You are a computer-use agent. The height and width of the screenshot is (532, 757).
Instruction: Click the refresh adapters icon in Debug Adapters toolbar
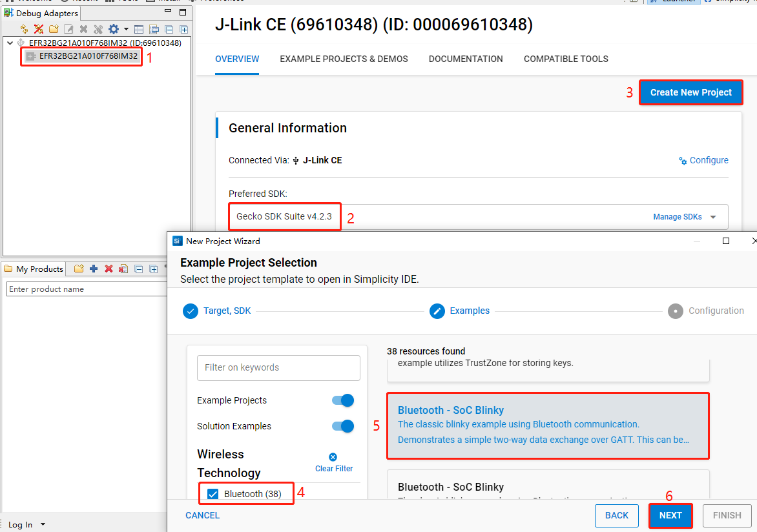[24, 29]
